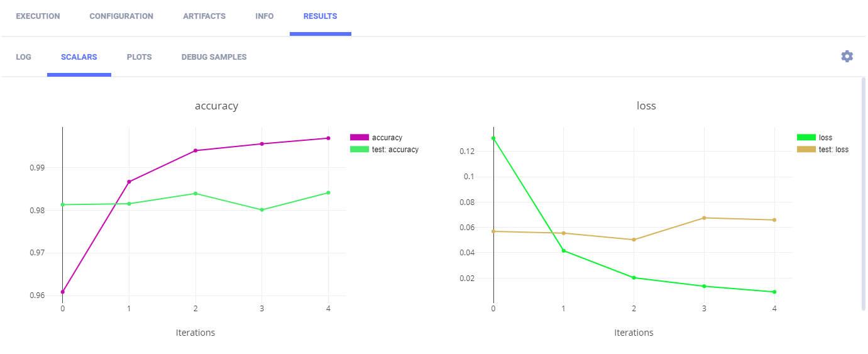Open the DEBUG SAMPLES sub-tab
868x354 pixels.
(214, 57)
